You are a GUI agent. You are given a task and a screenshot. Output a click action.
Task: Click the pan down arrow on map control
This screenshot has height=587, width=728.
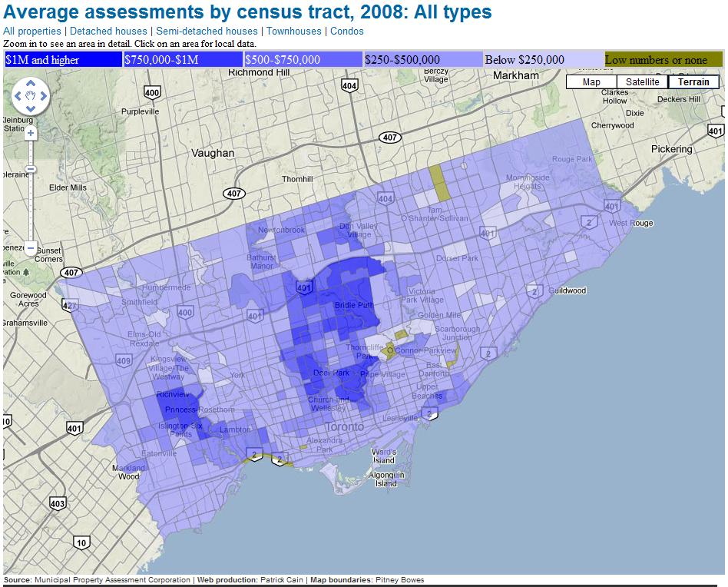point(31,110)
